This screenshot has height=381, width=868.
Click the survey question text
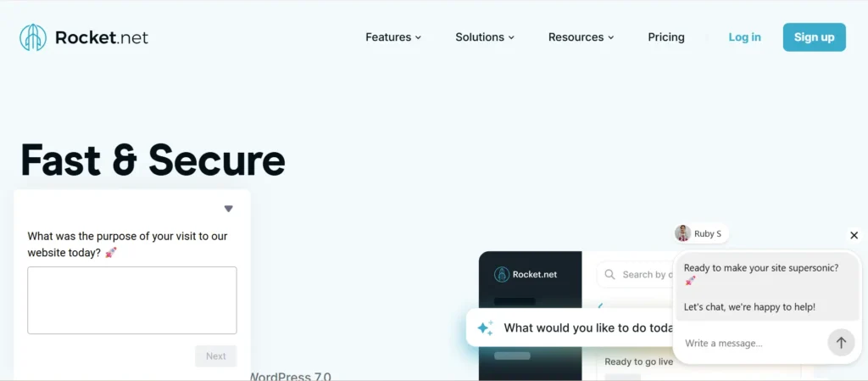(x=127, y=244)
